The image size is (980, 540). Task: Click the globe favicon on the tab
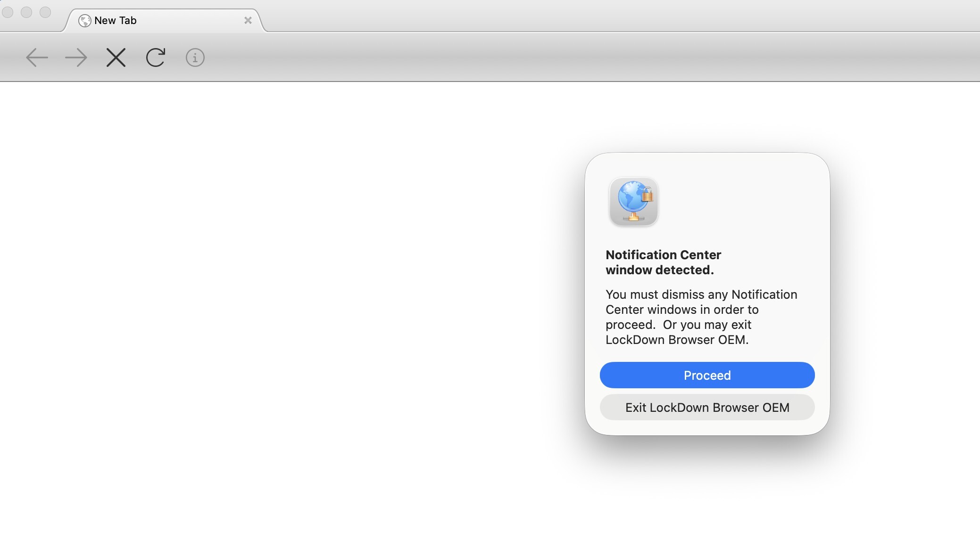click(x=84, y=21)
